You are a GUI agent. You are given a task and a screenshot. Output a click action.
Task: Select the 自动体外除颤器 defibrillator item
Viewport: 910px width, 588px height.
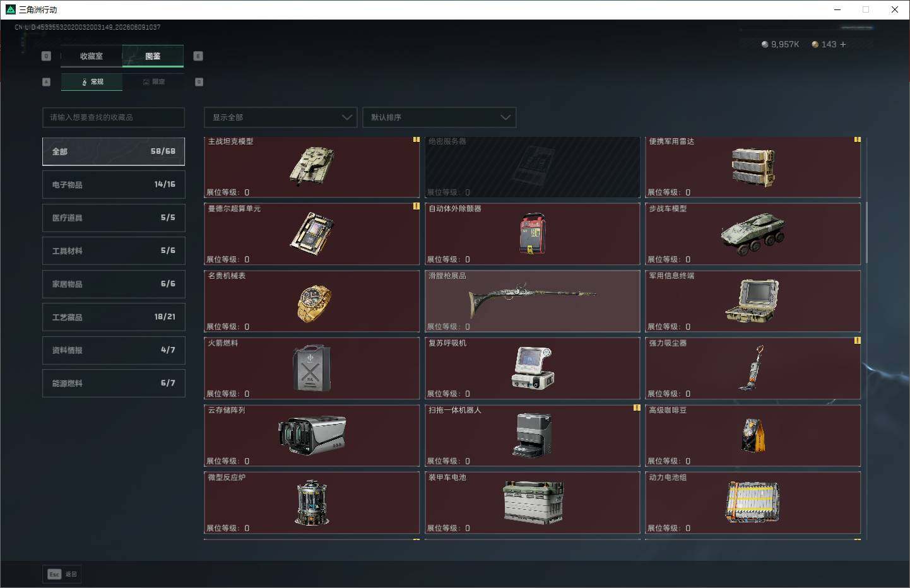(533, 234)
